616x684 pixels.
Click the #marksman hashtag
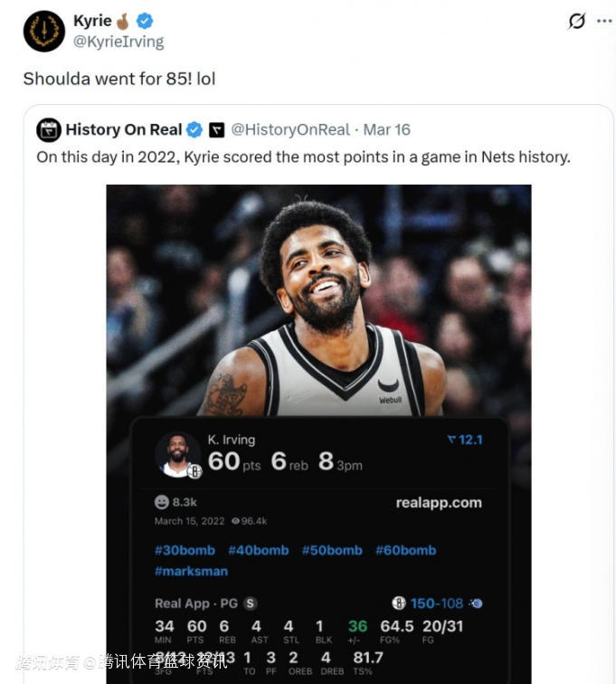pos(191,571)
